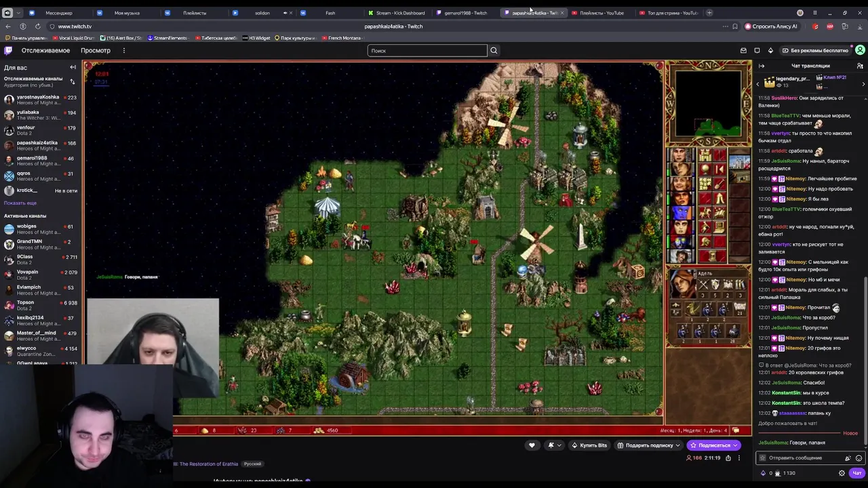Switch to Stream - Kick Dashboard tab
This screenshot has height=488, width=868.
coord(398,13)
